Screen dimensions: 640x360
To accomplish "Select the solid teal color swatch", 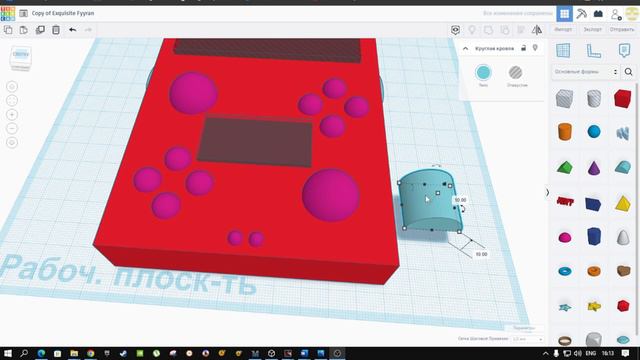I will 483,73.
